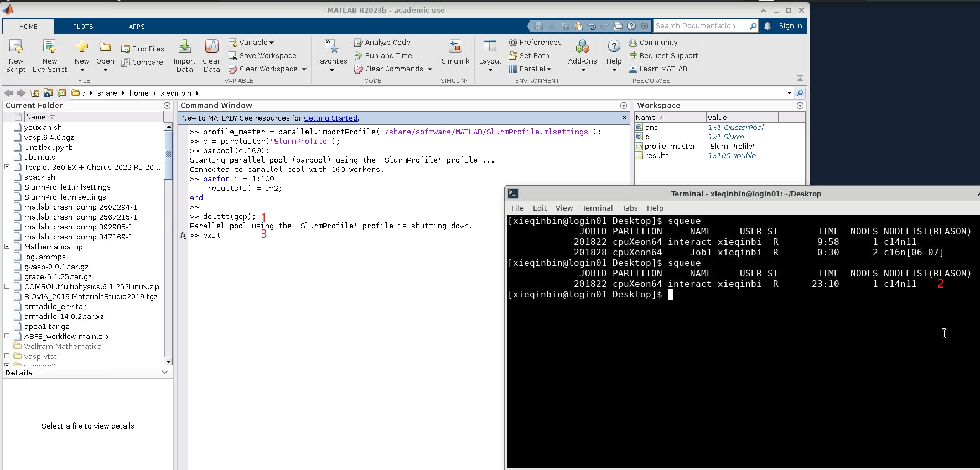The width and height of the screenshot is (980, 470).
Task: Click the Current Folder scroll down arrow
Action: pos(168,361)
